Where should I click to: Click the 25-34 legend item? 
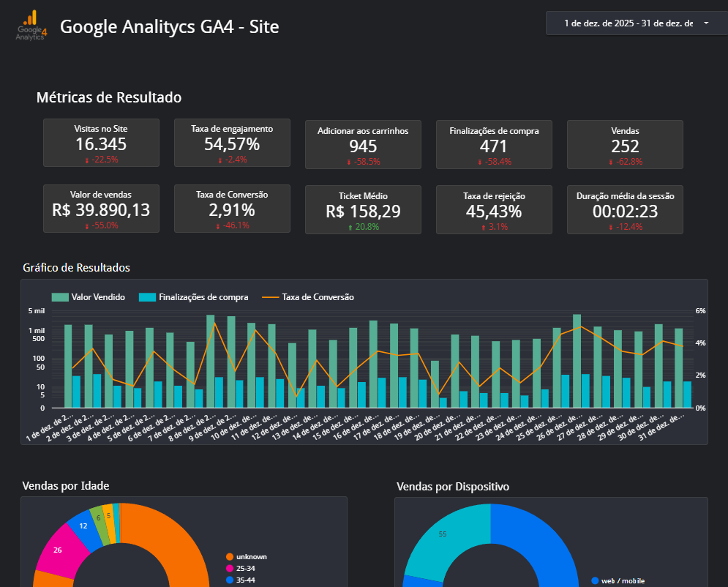tap(241, 569)
